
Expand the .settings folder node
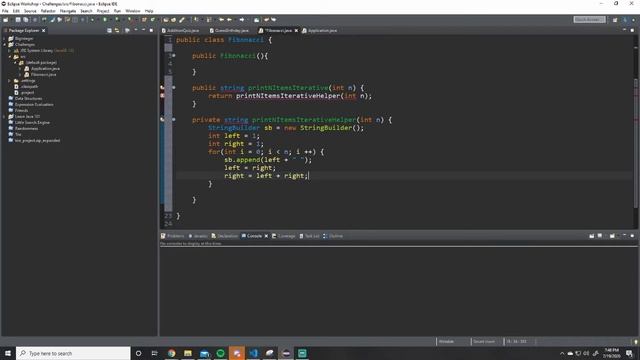(10, 81)
